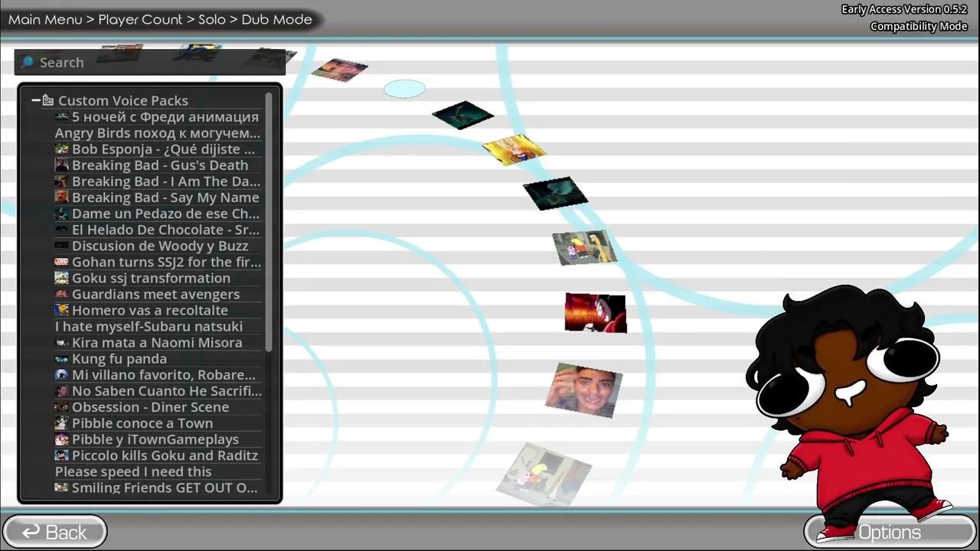Select the Gohan turns SSJ2 pack icon

pos(62,262)
